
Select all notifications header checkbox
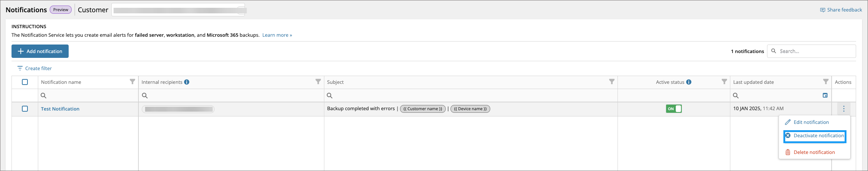tap(25, 82)
